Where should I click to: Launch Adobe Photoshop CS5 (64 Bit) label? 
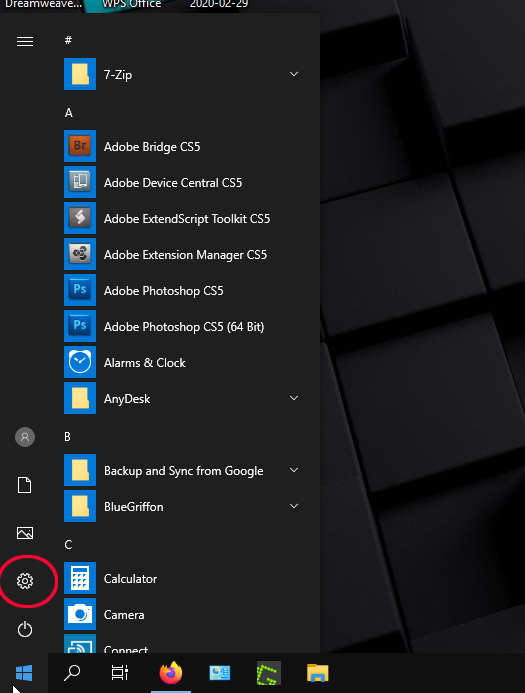pos(184,327)
